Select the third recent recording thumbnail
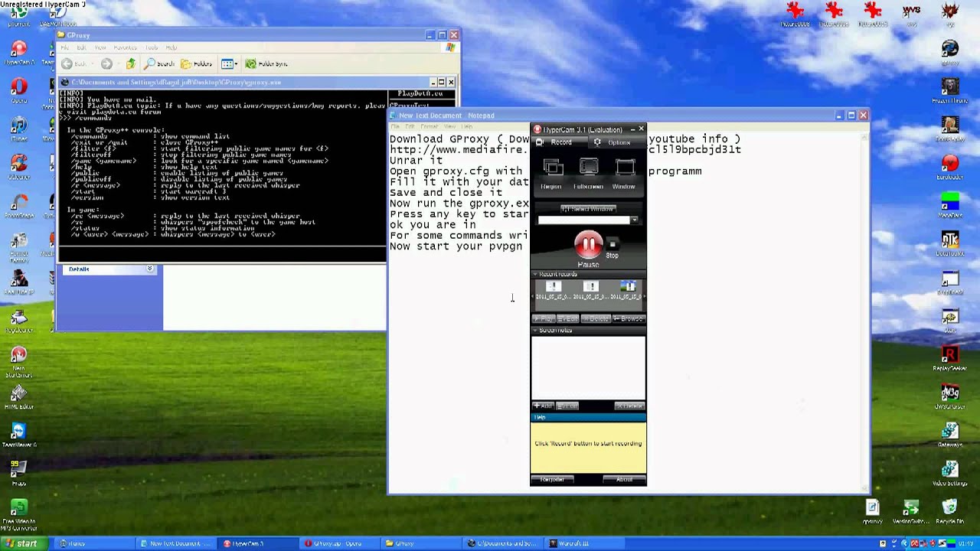980x551 pixels. [x=626, y=291]
